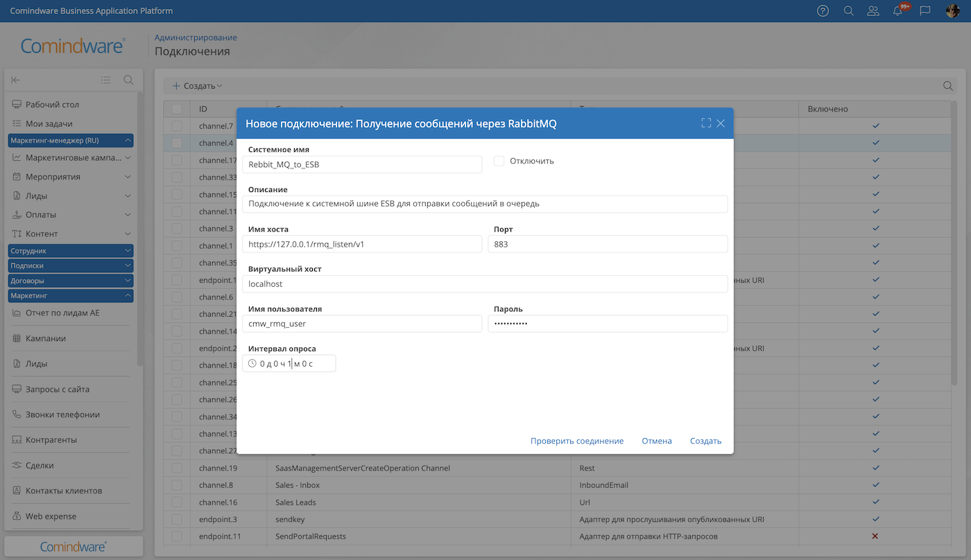Image resolution: width=971 pixels, height=560 pixels.
Task: Open the chat messages icon in header
Action: (925, 11)
